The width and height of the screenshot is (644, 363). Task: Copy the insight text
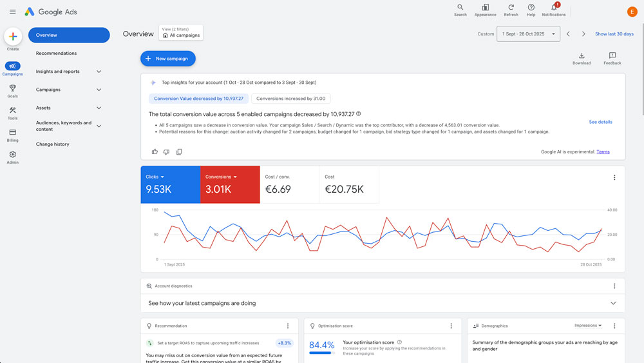179,152
